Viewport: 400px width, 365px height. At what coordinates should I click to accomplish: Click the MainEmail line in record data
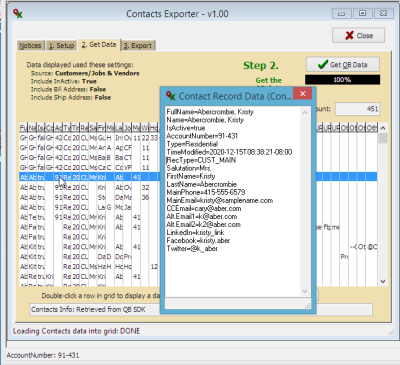coord(220,201)
